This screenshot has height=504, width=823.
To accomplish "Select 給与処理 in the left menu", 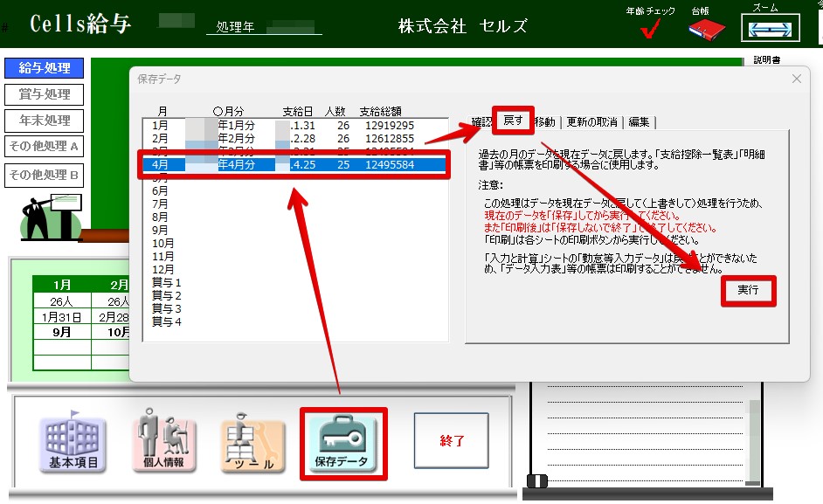I will click(x=45, y=68).
